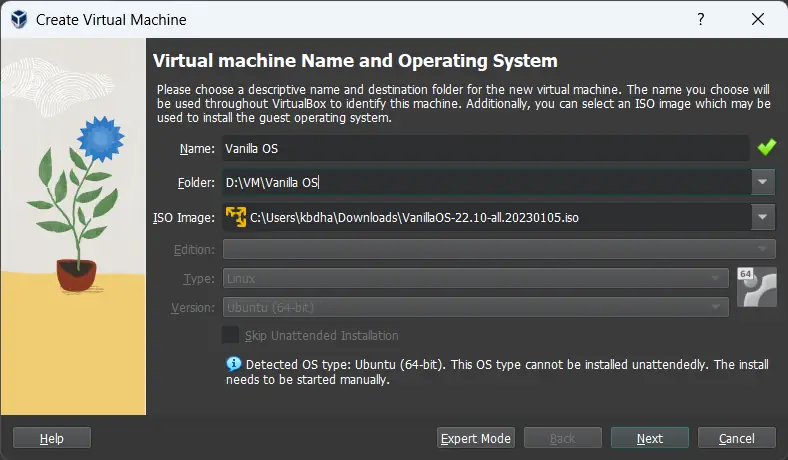This screenshot has width=788, height=460.
Task: Click the Folder field with D:\VM\Vanilla OS
Action: [487, 182]
